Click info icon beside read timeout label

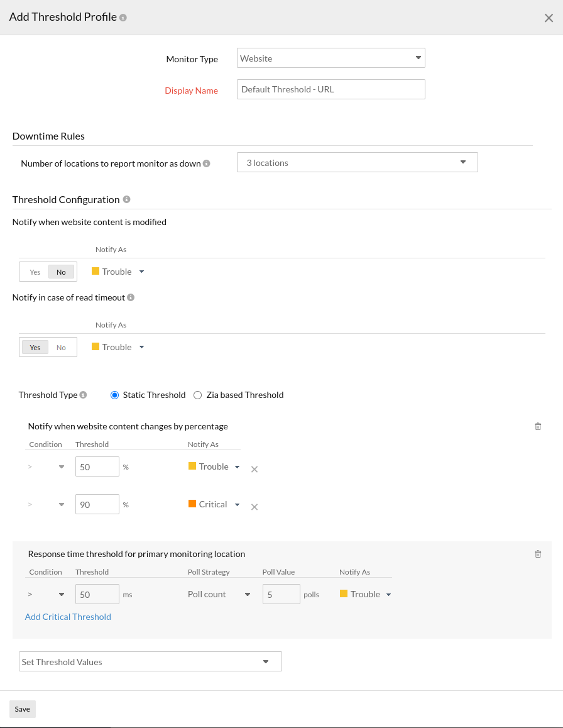tap(131, 297)
